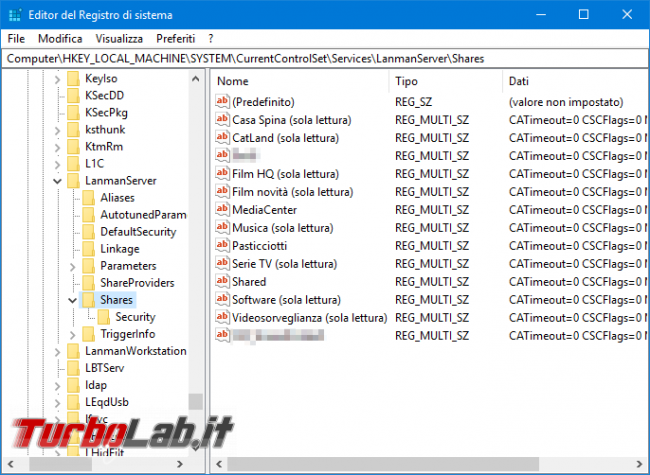650x475 pixels.
Task: Open the ? help menu
Action: pos(211,39)
